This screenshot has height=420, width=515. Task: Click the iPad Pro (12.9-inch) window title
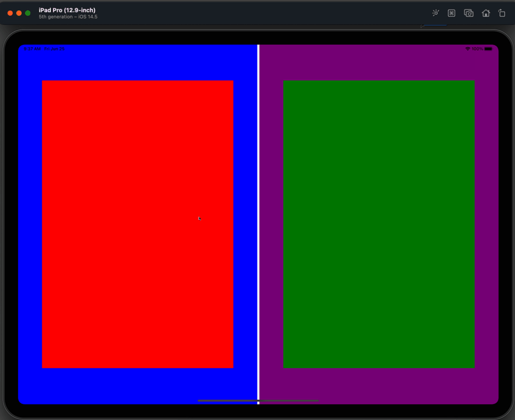coord(67,10)
